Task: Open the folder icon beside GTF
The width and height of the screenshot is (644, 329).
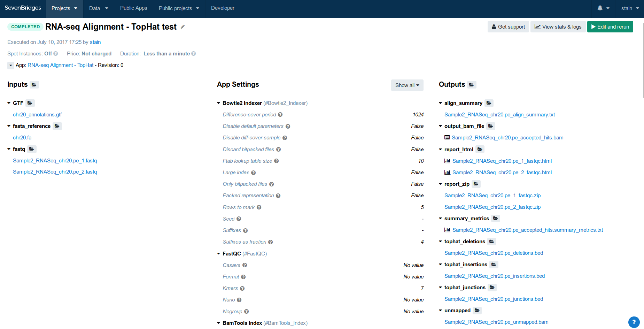Action: tap(30, 103)
